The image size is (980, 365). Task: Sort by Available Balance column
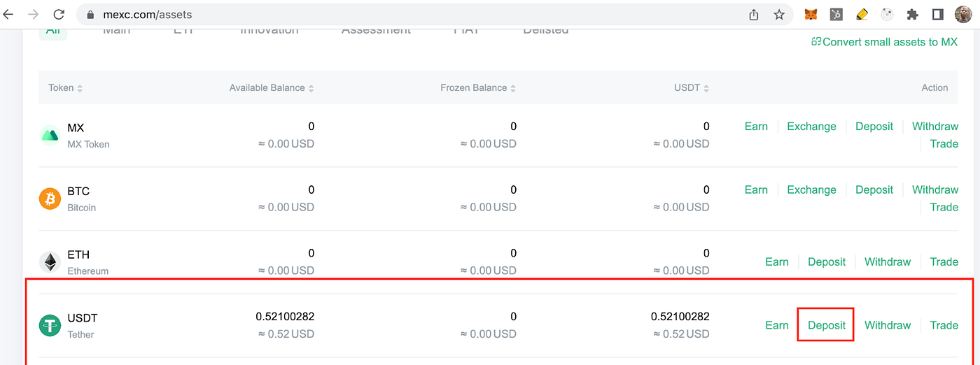point(272,88)
